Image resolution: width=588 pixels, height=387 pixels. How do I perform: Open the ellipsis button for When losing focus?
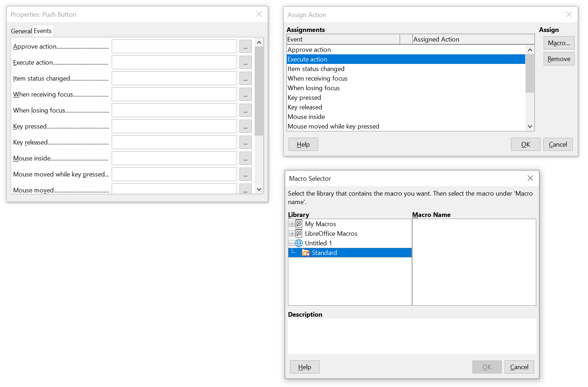[245, 110]
